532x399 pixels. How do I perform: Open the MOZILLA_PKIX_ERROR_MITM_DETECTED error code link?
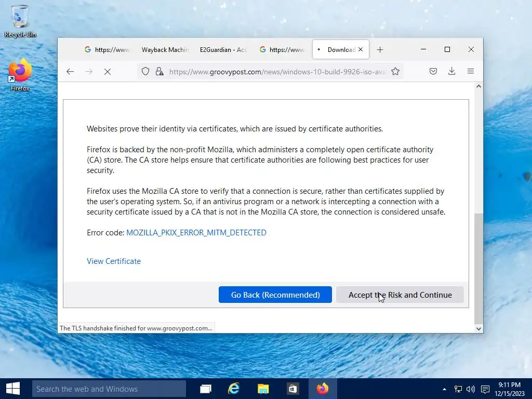point(196,233)
